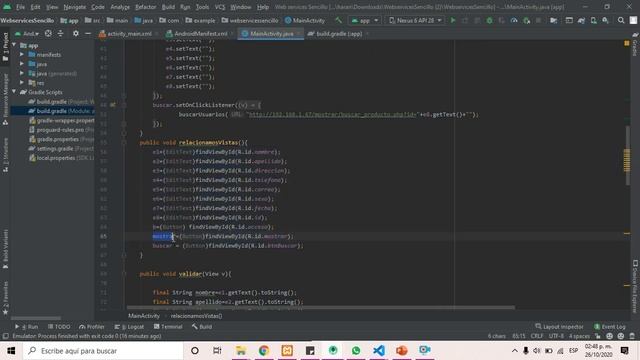The width and height of the screenshot is (640, 360).
Task: Open the Run tool window button
Action: tap(27, 327)
